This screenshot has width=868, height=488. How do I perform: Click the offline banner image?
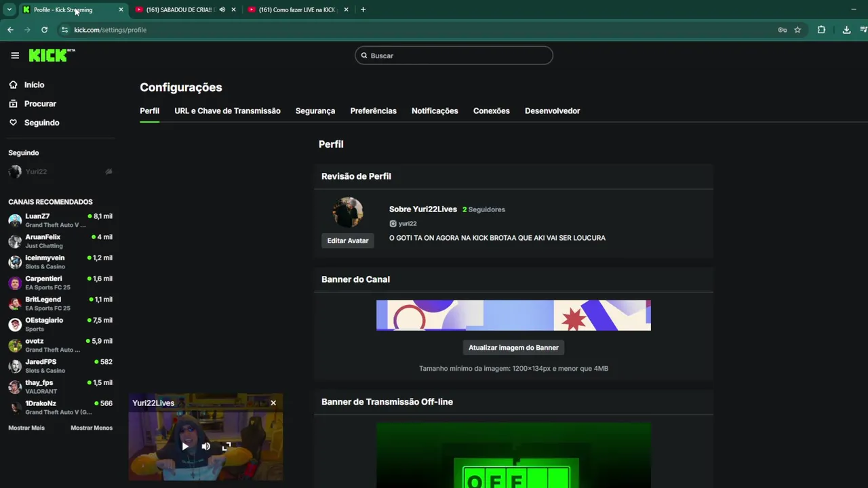(x=513, y=455)
